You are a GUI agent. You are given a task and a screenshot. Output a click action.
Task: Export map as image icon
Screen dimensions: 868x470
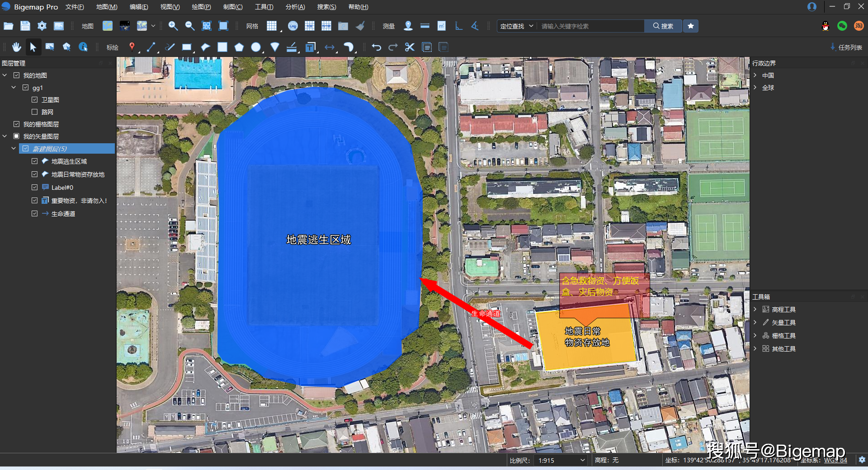click(x=59, y=26)
